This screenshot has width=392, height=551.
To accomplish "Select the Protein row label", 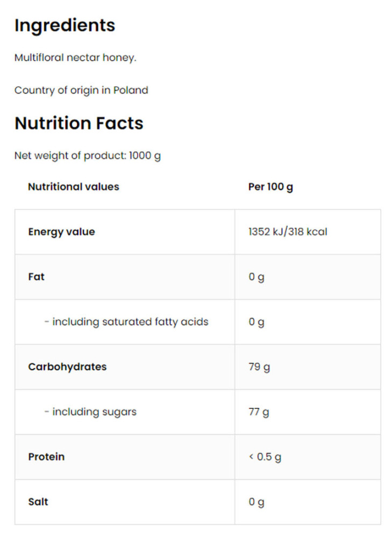I will [46, 457].
